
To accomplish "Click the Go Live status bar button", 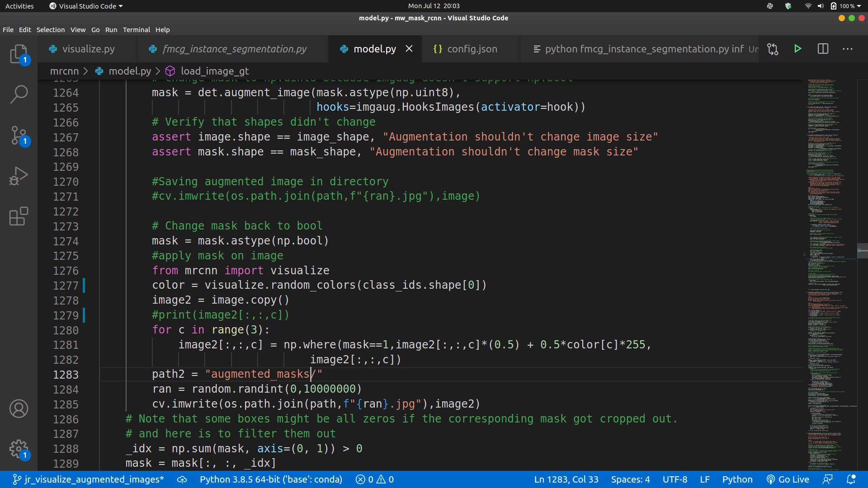I will tap(788, 479).
